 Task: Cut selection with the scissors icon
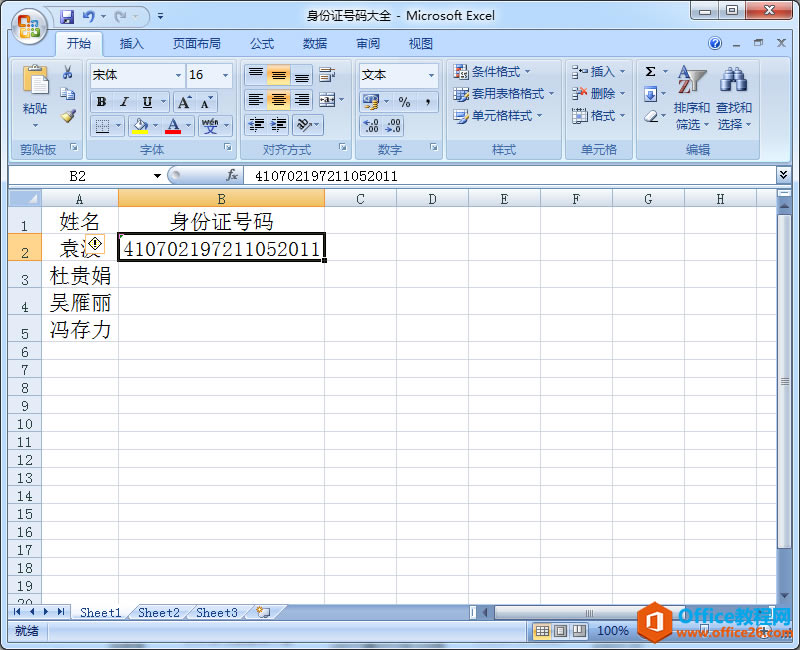[67, 73]
